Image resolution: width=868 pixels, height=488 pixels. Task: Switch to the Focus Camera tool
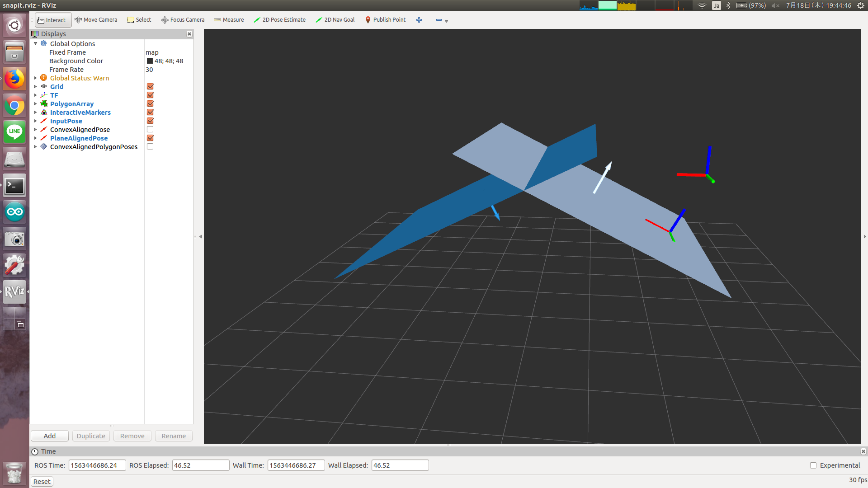coord(183,20)
